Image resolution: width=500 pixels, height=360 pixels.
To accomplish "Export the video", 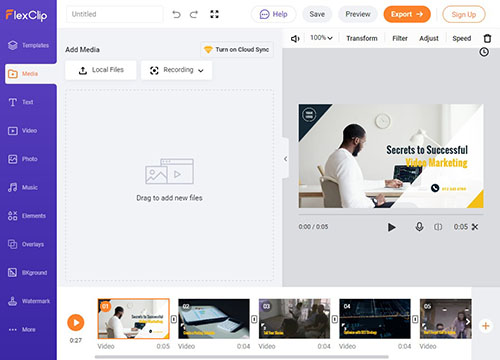I will pyautogui.click(x=407, y=14).
